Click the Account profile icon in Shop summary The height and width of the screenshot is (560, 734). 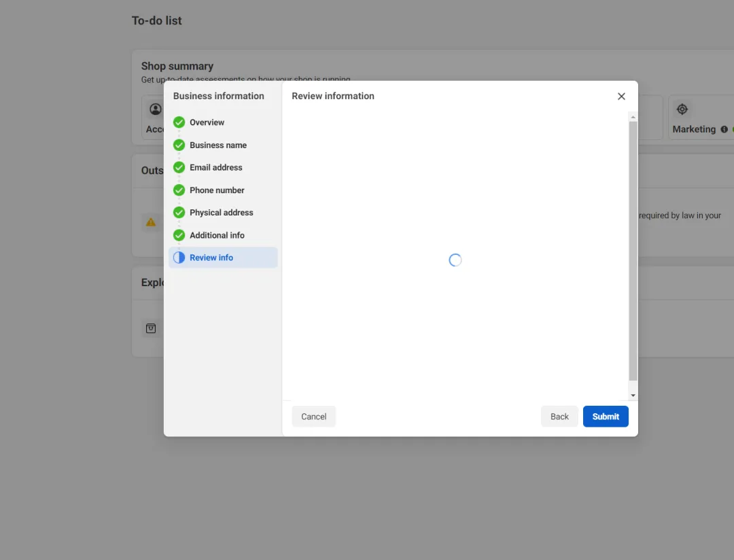[x=156, y=109]
